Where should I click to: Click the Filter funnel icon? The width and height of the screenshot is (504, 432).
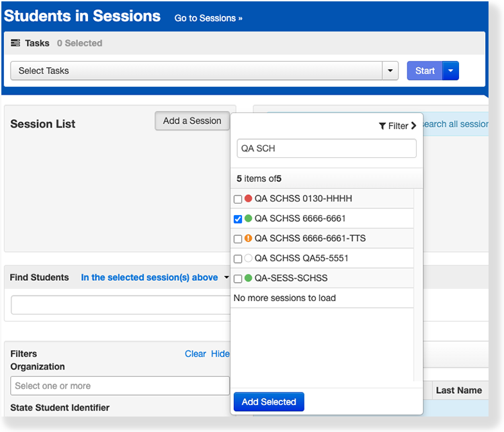pos(382,126)
